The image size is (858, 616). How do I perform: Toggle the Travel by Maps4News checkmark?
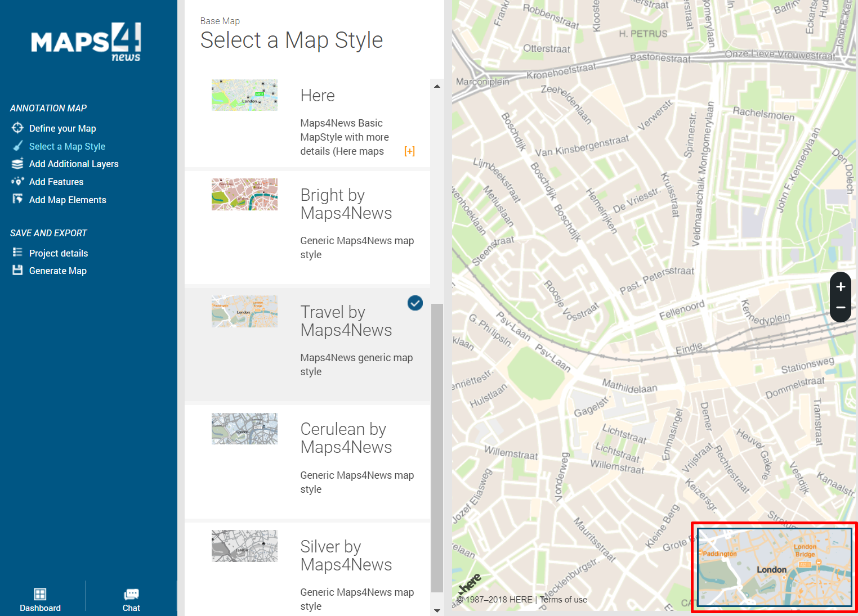(x=415, y=303)
